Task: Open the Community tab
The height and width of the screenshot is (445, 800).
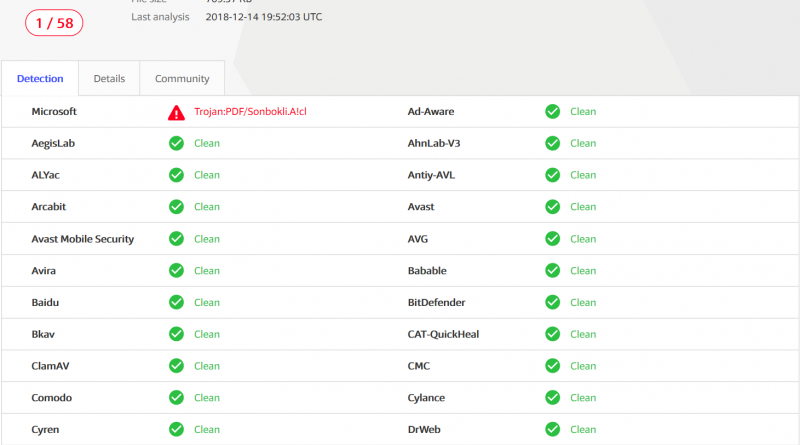Action: 182,79
